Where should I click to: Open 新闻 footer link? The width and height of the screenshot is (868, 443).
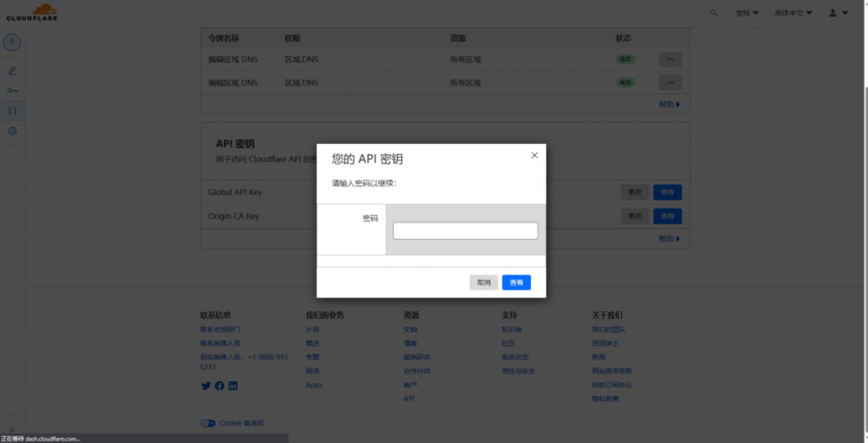point(598,357)
